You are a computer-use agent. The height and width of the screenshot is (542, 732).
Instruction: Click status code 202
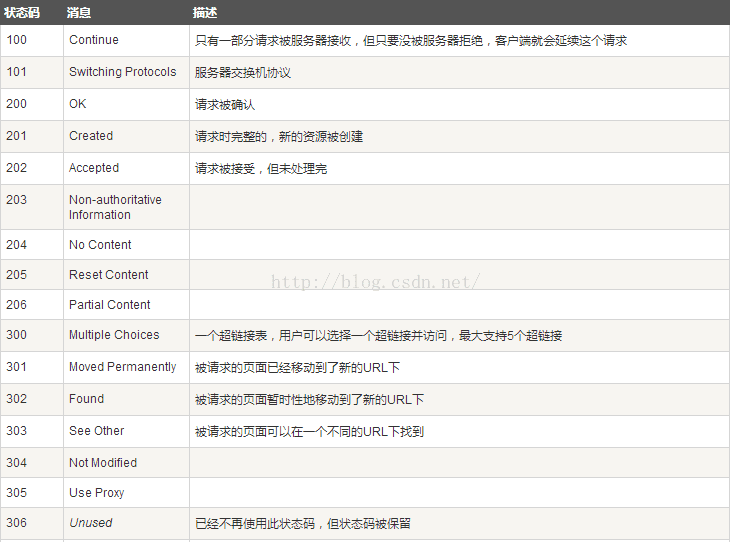[x=16, y=168]
